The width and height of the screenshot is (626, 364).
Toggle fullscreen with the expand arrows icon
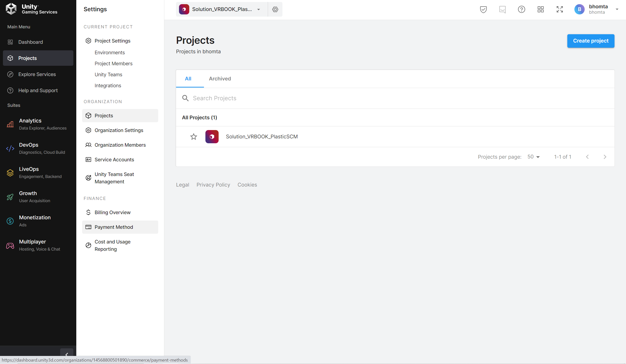point(560,10)
